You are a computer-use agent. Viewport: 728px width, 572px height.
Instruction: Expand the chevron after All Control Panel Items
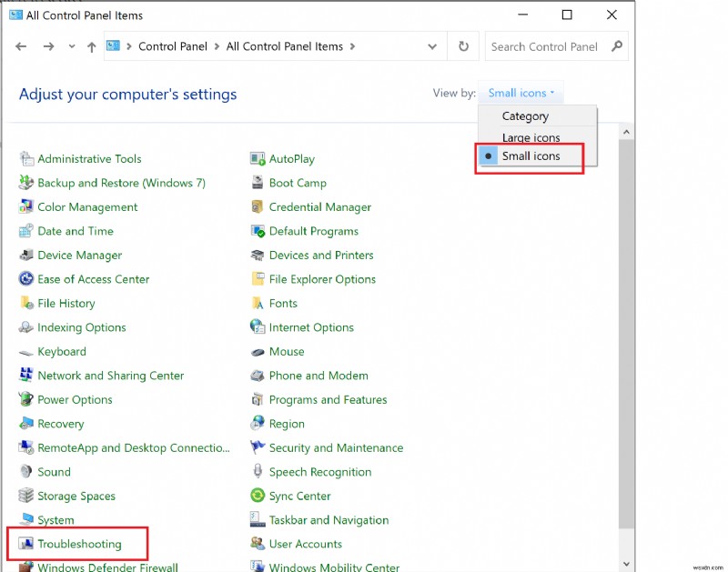tap(352, 46)
